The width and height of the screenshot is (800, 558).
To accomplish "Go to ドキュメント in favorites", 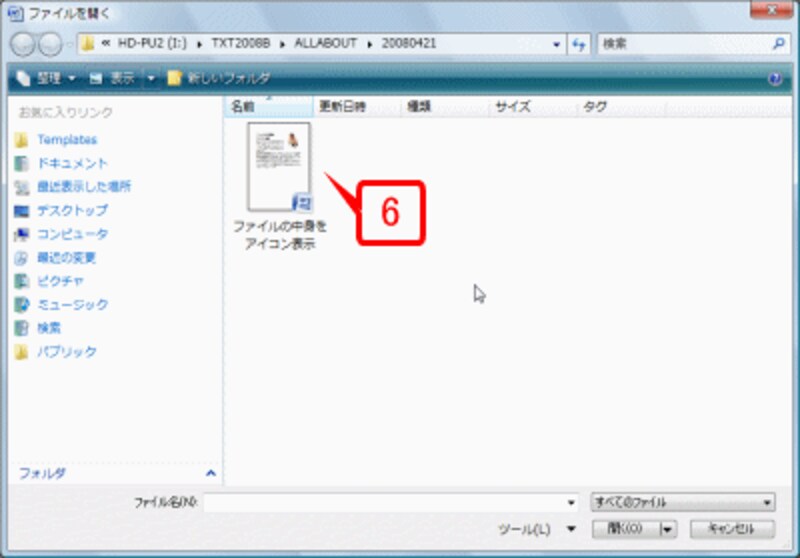I will coord(72,163).
